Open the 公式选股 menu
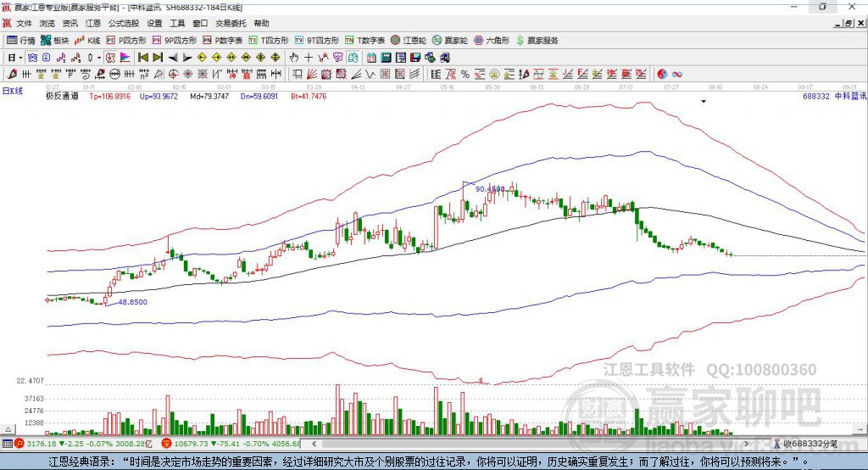 coord(124,23)
